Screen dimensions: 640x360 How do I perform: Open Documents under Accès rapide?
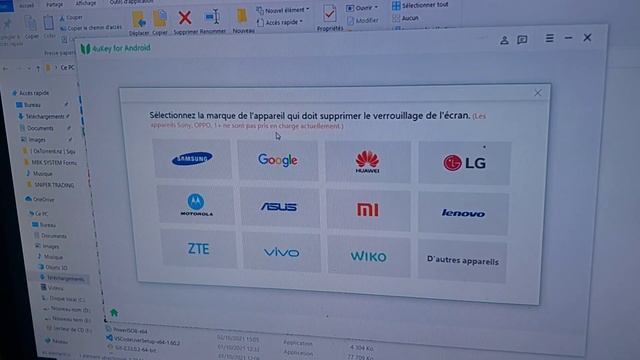coord(37,128)
